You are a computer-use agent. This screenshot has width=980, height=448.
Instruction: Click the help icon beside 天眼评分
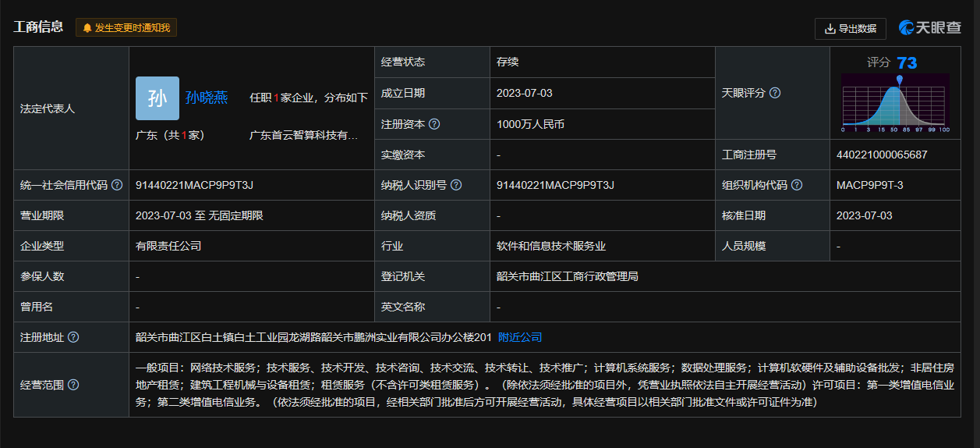click(775, 93)
